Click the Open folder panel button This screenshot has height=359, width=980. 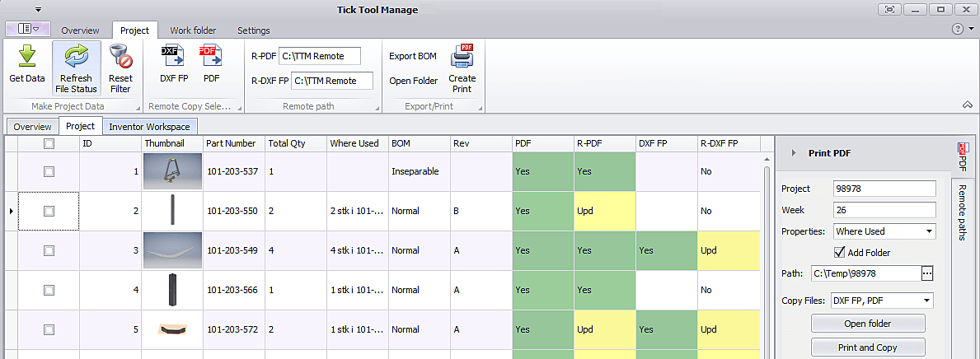click(868, 324)
